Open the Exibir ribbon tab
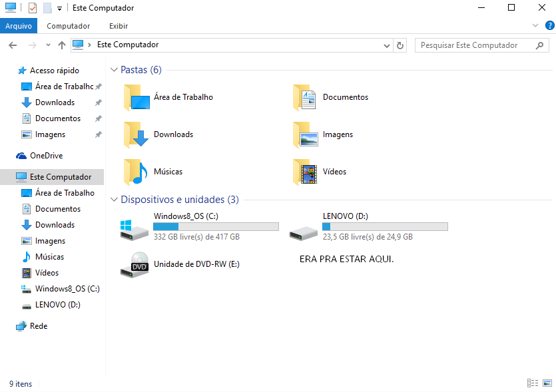Image resolution: width=556 pixels, height=392 pixels. pyautogui.click(x=119, y=26)
